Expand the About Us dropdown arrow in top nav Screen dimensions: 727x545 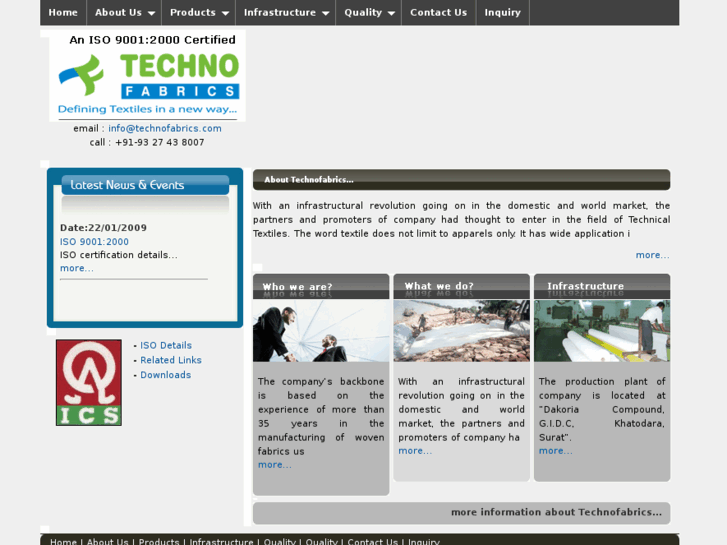[151, 13]
